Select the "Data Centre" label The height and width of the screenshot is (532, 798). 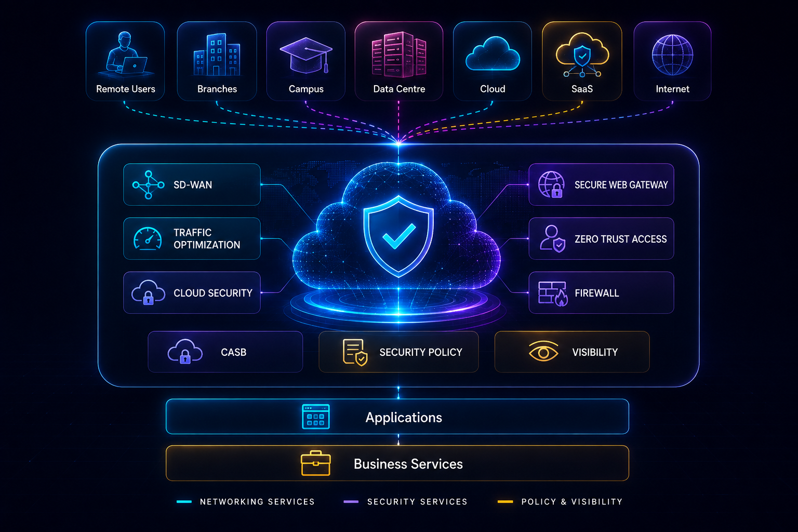click(x=399, y=89)
